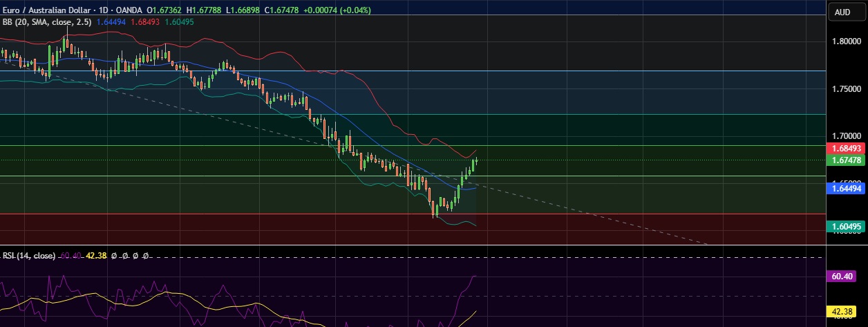Click the teal 1.60495 lower band price label

(846, 226)
